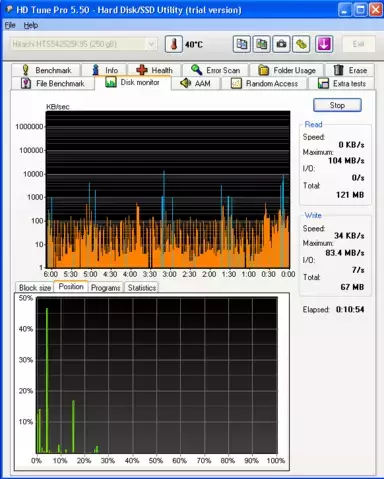Click the thermometer temperature icon
This screenshot has height=479, width=384.
tap(174, 44)
